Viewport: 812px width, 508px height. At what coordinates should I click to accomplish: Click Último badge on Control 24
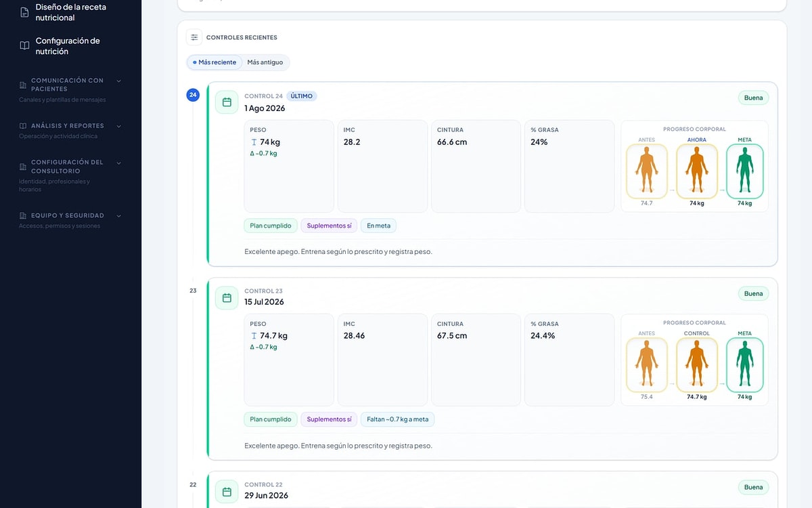[x=302, y=96]
